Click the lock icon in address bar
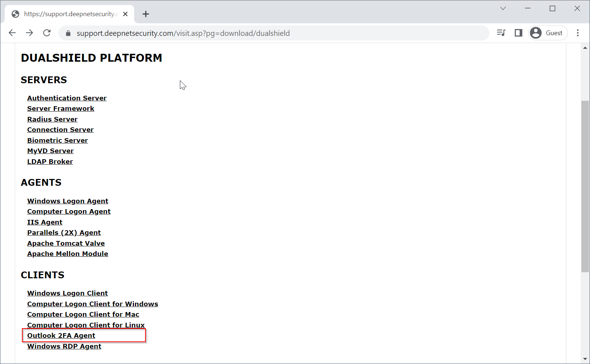The height and width of the screenshot is (364, 590). tap(68, 33)
